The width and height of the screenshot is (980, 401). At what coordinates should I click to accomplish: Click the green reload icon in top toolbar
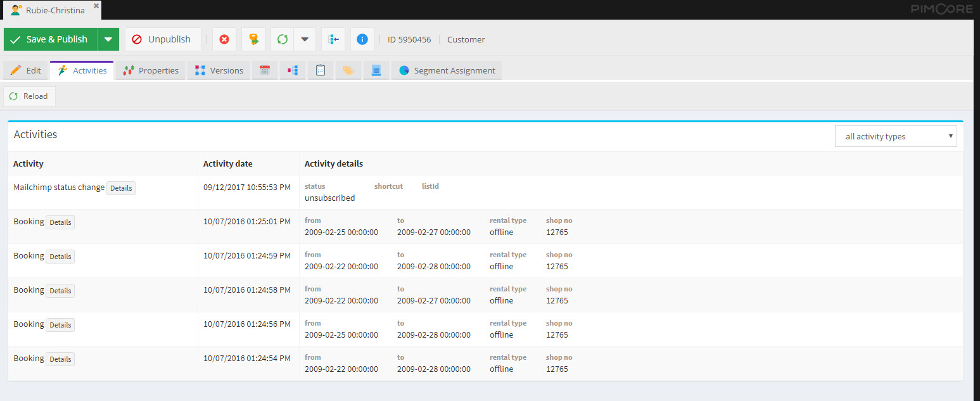tap(283, 39)
